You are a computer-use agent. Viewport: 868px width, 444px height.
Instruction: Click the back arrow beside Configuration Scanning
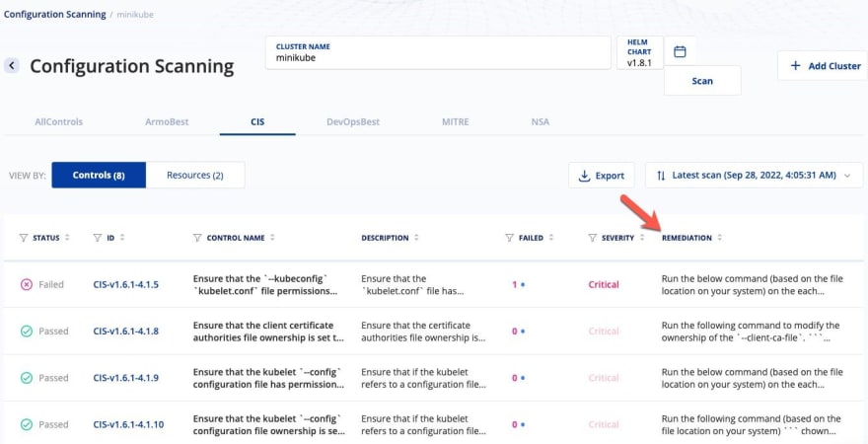pyautogui.click(x=12, y=66)
